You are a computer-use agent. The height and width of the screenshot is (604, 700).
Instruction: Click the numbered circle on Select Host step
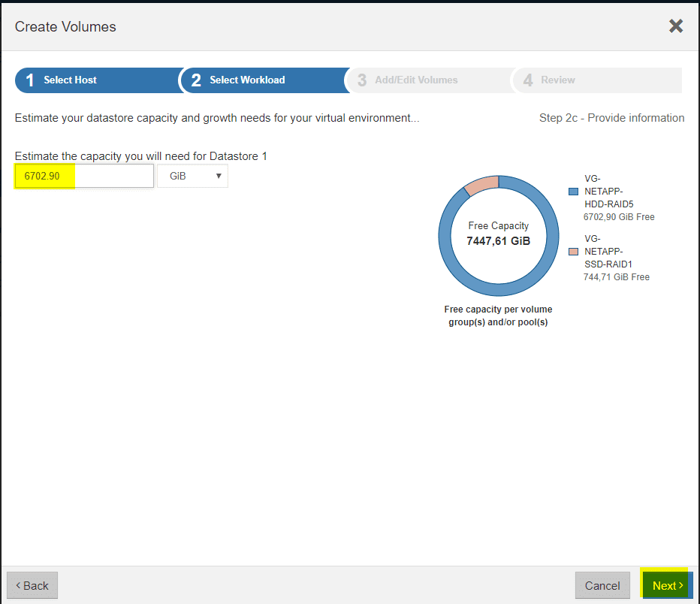29,80
